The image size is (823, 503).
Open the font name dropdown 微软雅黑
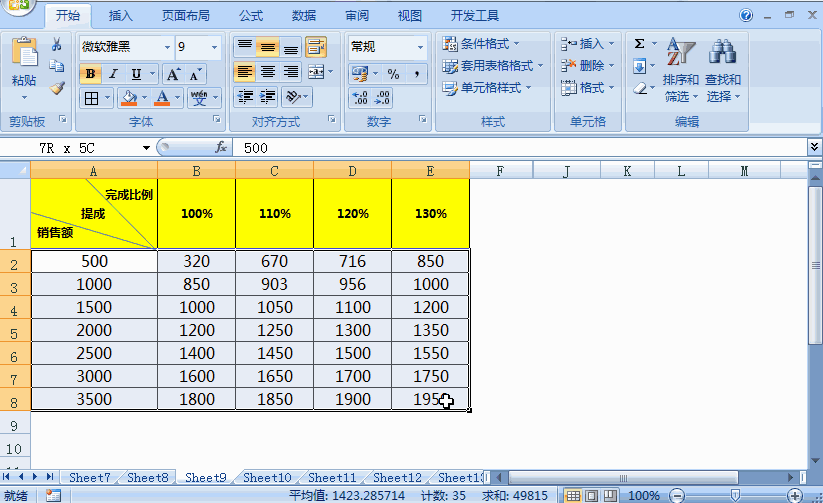point(167,47)
